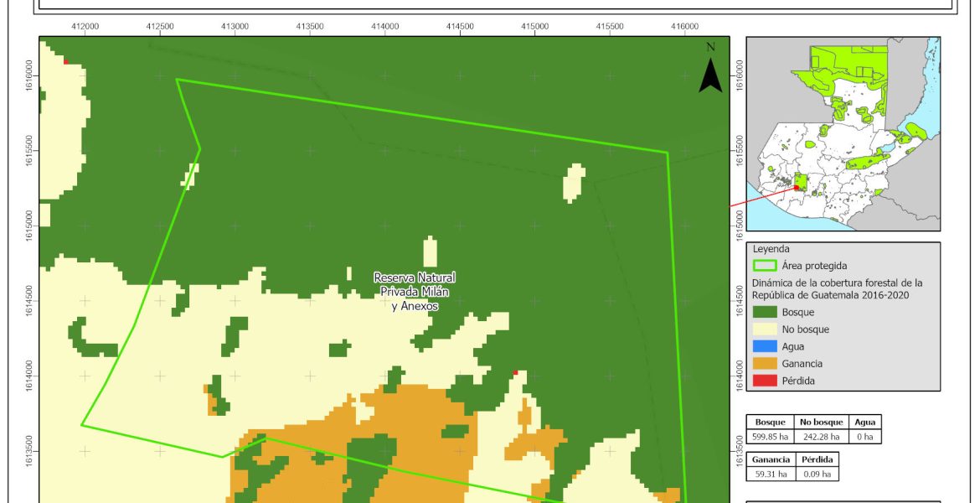Viewport: 980px width, 503px height.
Task: Select the 599.85 ha Bosque table cell
Action: pos(771,436)
